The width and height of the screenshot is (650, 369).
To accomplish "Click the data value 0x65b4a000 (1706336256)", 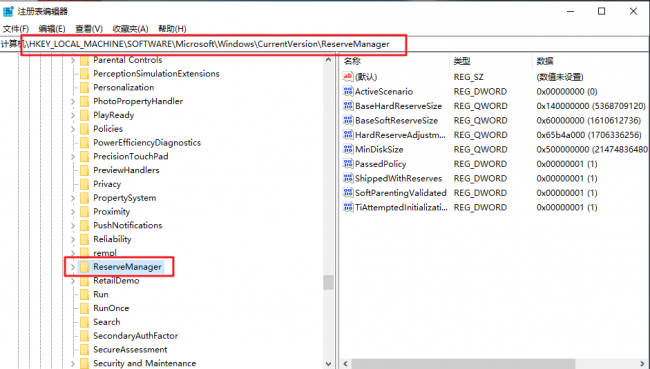I will [x=589, y=135].
